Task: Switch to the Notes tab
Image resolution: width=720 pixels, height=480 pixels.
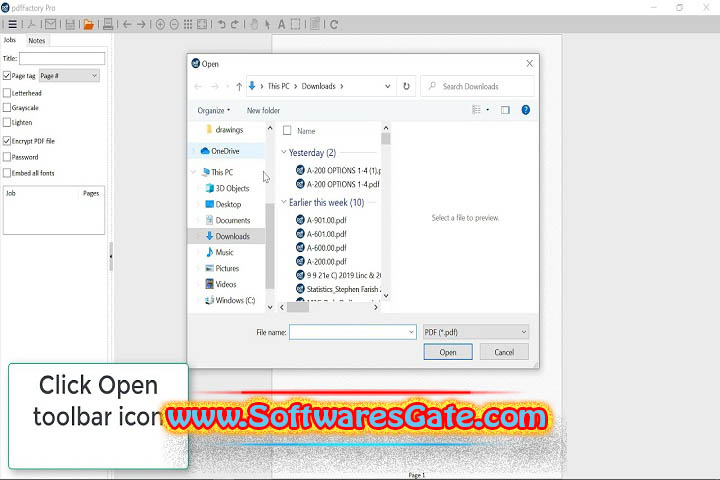Action: pos(37,40)
